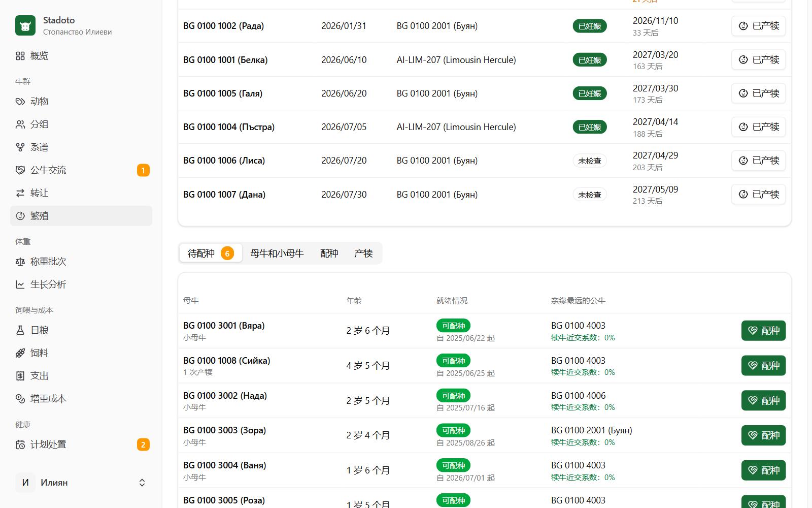Image resolution: width=812 pixels, height=508 pixels.
Task: Select cow BG 0100 1008 (Сийка)
Action: tap(227, 361)
